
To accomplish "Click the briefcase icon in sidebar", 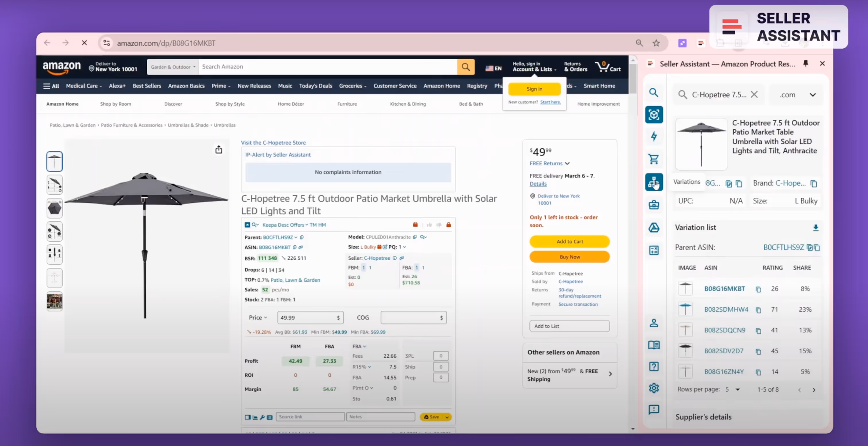I will coord(654,205).
